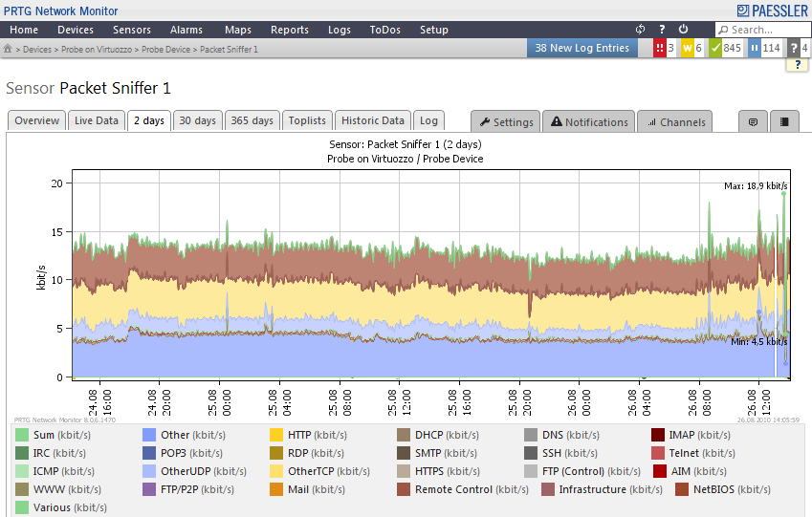Toggle the NetBIOS channel swatch
The image size is (812, 517).
click(x=682, y=489)
